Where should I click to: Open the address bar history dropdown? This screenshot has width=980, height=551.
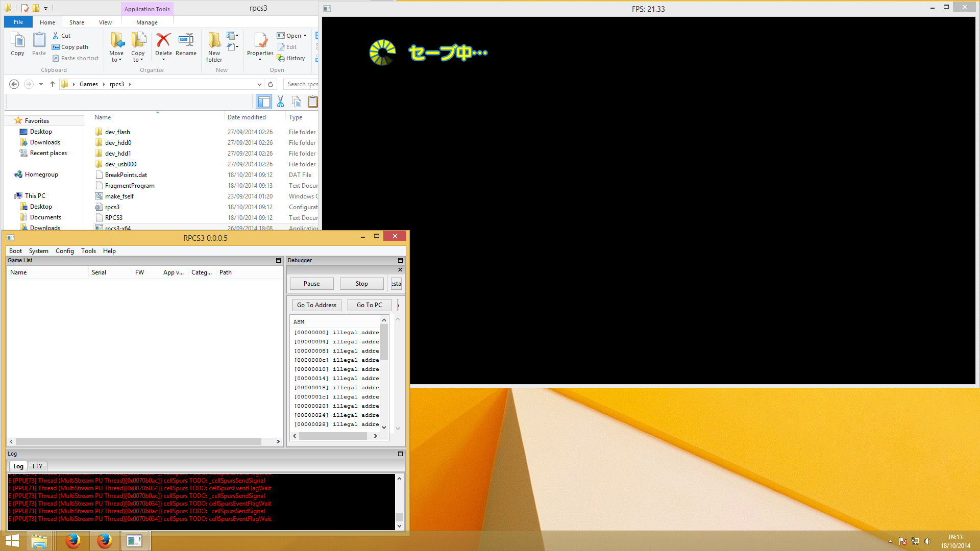pos(259,84)
